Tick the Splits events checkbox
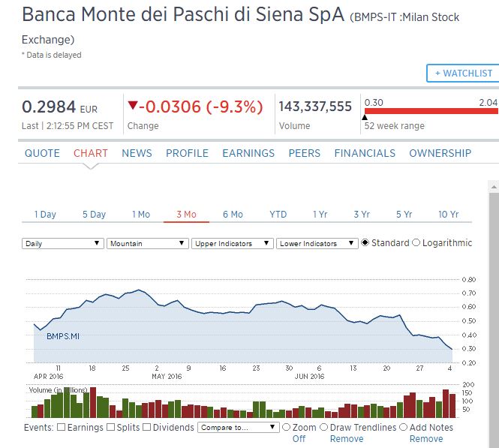Viewport: 499px width, 448px height. [111, 427]
